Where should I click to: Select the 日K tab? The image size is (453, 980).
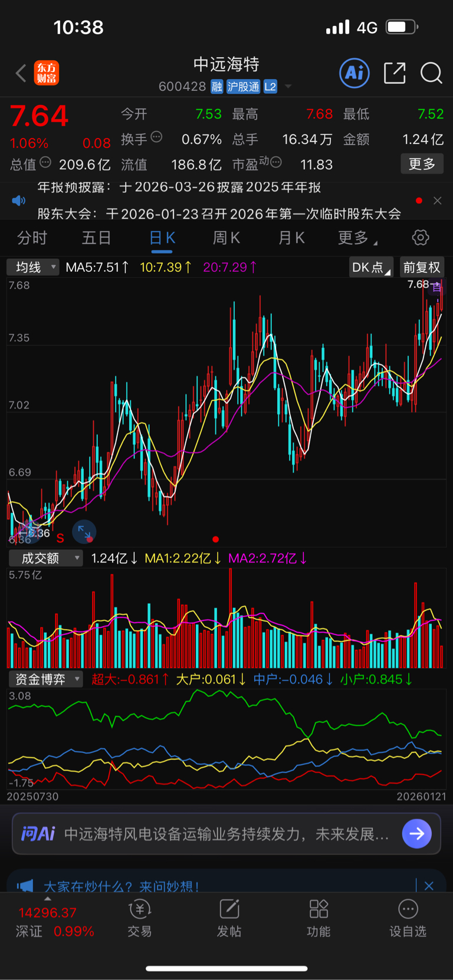(162, 238)
